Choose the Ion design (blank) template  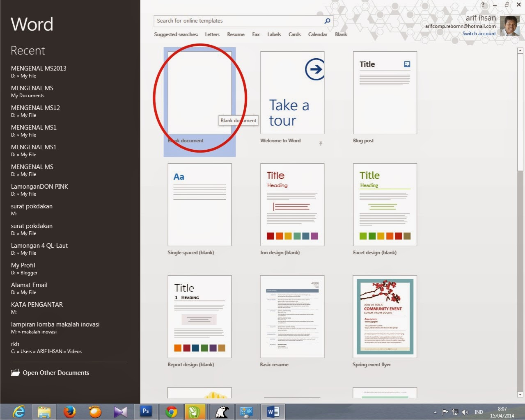point(292,205)
